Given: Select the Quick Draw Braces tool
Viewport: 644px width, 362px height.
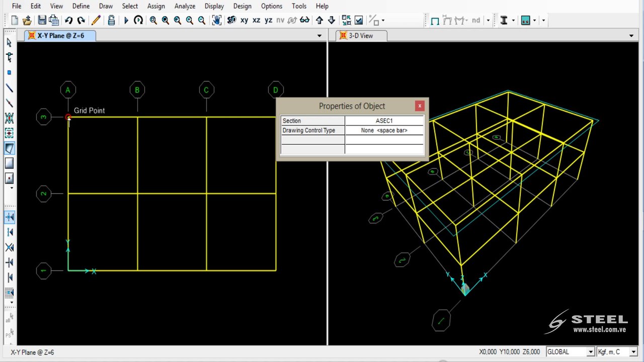Looking at the screenshot, I should [x=9, y=118].
